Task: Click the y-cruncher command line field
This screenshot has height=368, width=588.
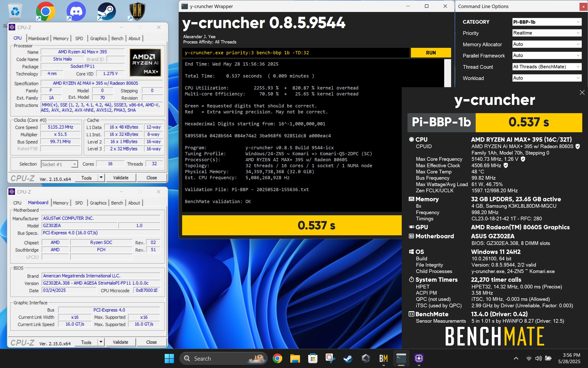Action: [x=295, y=53]
